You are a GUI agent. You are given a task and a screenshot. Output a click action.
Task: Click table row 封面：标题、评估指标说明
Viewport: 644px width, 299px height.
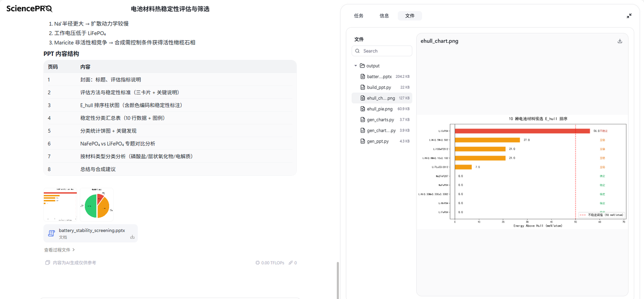[170, 80]
